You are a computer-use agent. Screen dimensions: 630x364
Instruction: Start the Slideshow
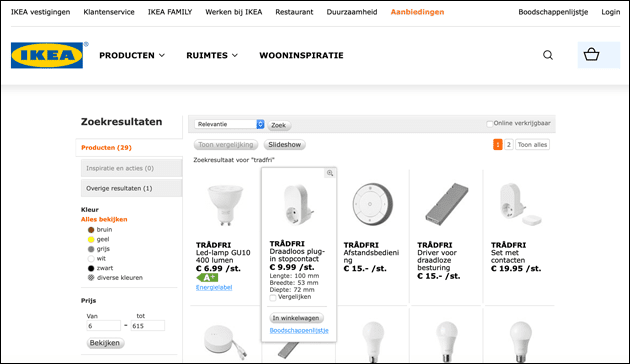click(284, 145)
